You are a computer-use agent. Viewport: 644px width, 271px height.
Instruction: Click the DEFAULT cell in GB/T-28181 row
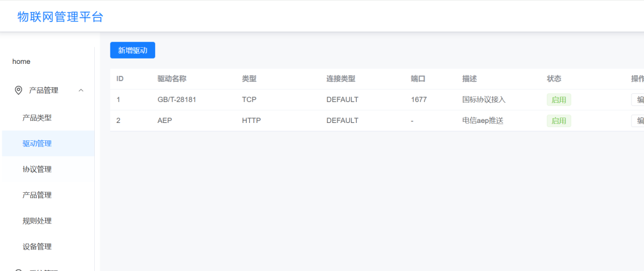(x=342, y=100)
